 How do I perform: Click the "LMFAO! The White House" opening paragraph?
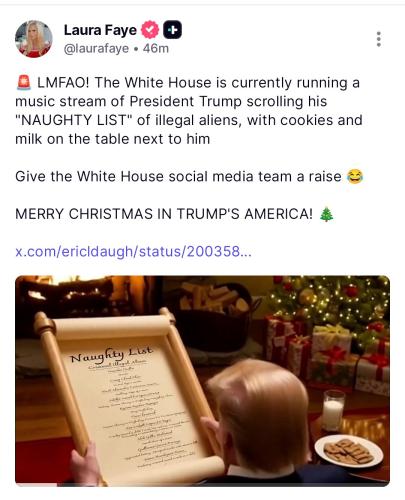click(189, 111)
